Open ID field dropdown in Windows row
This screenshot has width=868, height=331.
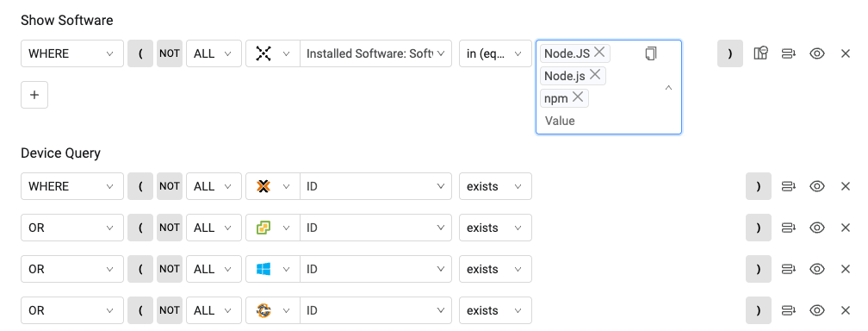click(x=375, y=269)
